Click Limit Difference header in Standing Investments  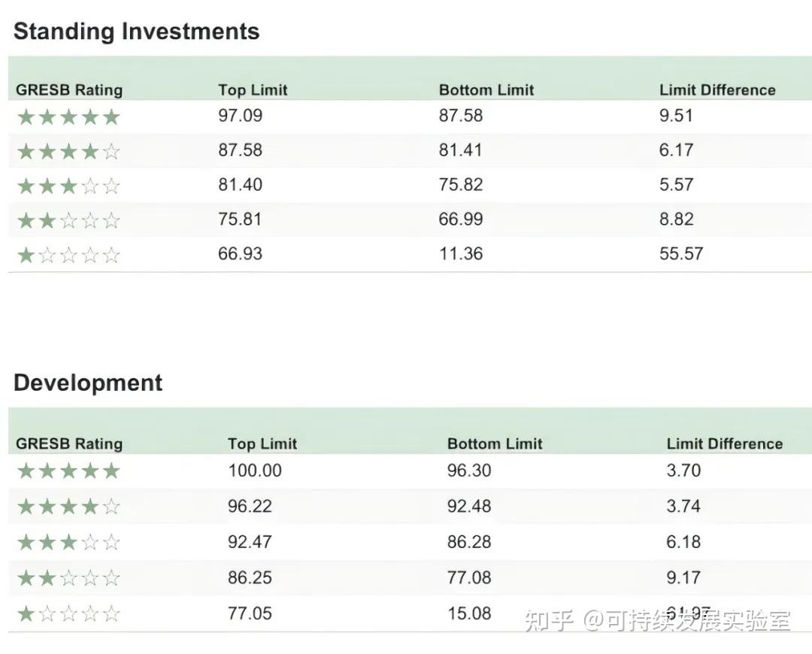click(717, 90)
